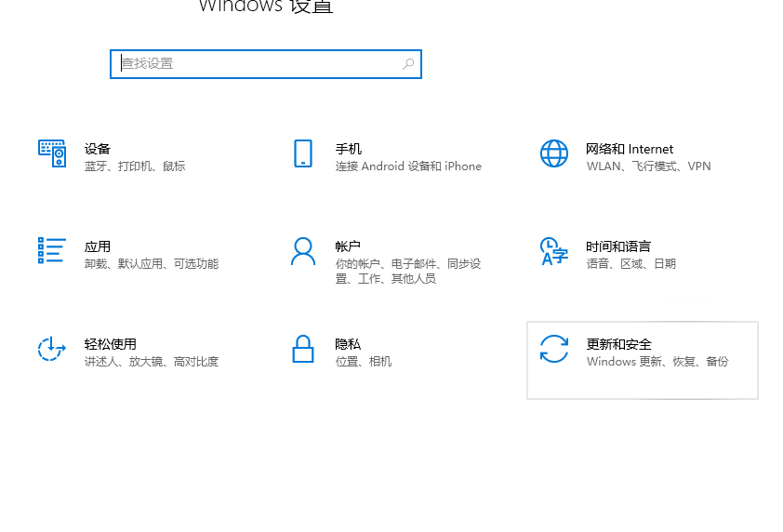
Task: Click the text 语音、区域、日期
Action: click(631, 264)
